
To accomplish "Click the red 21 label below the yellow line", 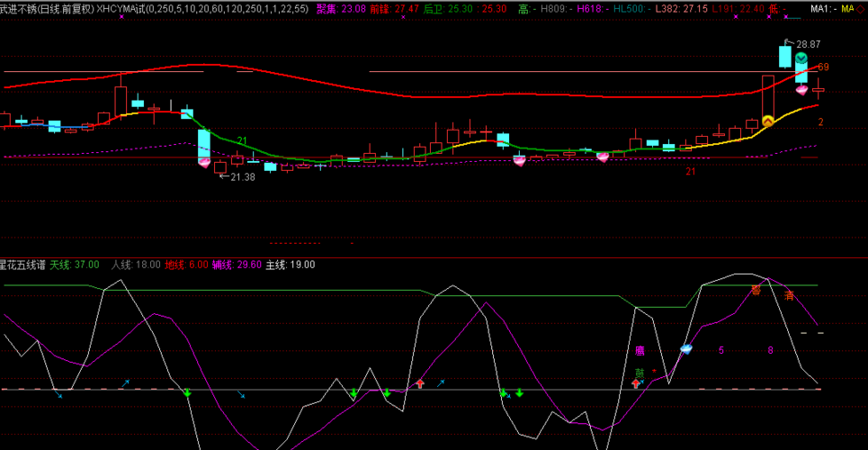I will [x=690, y=172].
